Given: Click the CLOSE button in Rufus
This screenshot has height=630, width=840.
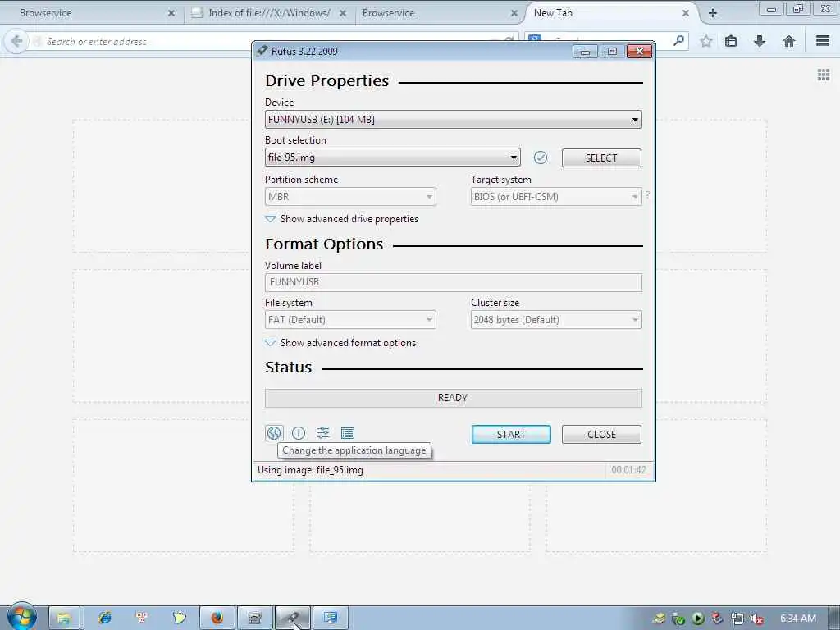Looking at the screenshot, I should 601,435.
